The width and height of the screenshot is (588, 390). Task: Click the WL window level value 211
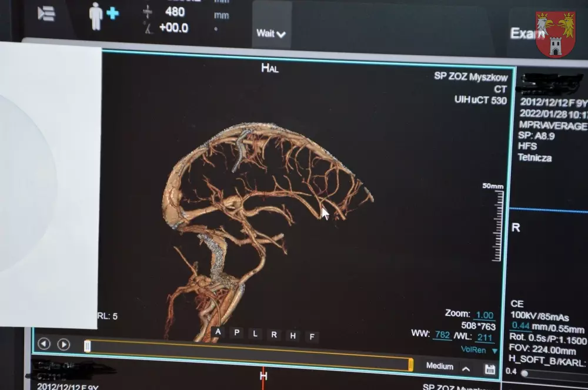[485, 338]
